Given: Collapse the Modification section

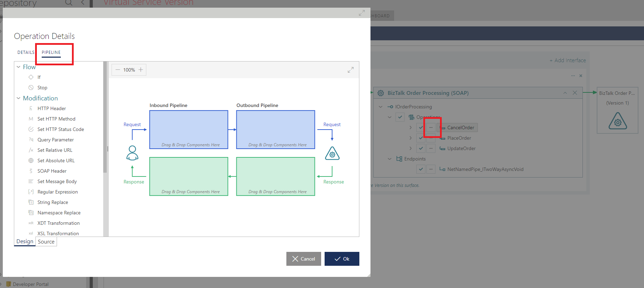Looking at the screenshot, I should 18,98.
